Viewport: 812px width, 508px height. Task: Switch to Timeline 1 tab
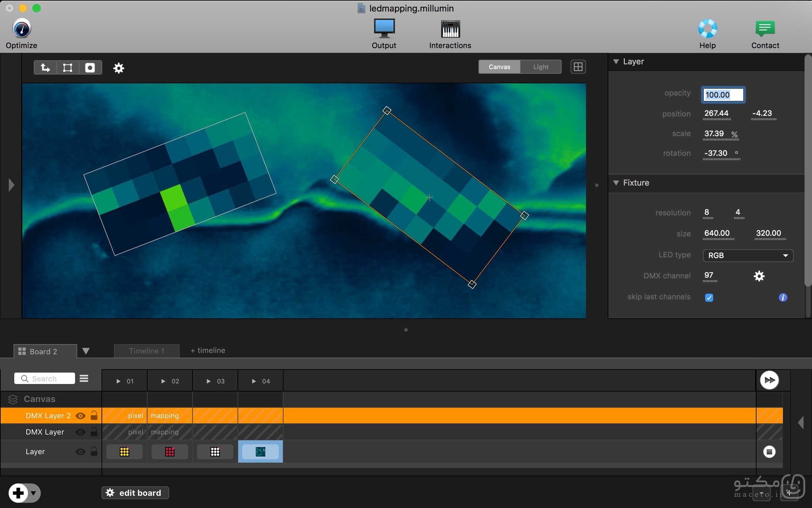point(146,351)
